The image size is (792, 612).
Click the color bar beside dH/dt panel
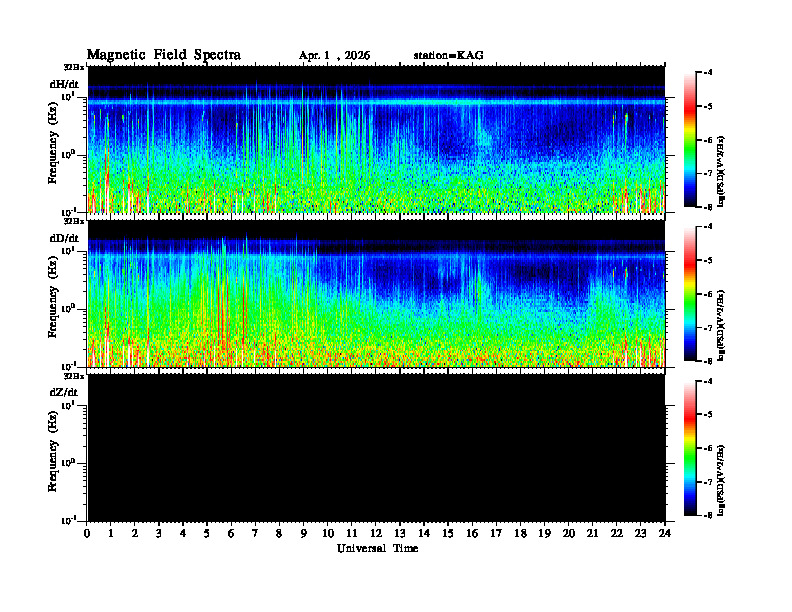689,140
